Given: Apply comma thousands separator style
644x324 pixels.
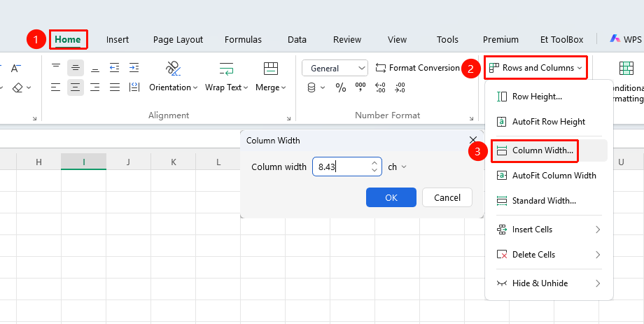Looking at the screenshot, I should tap(360, 87).
